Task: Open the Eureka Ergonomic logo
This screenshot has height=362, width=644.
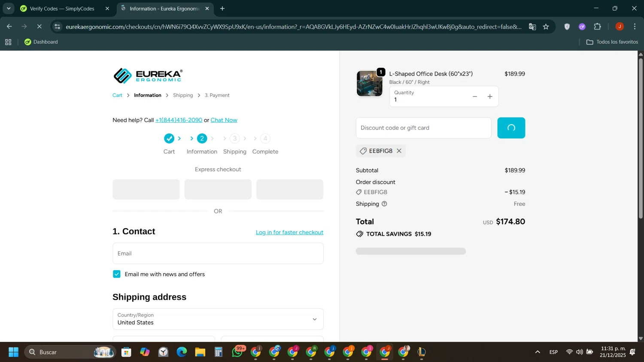Action: [x=148, y=76]
